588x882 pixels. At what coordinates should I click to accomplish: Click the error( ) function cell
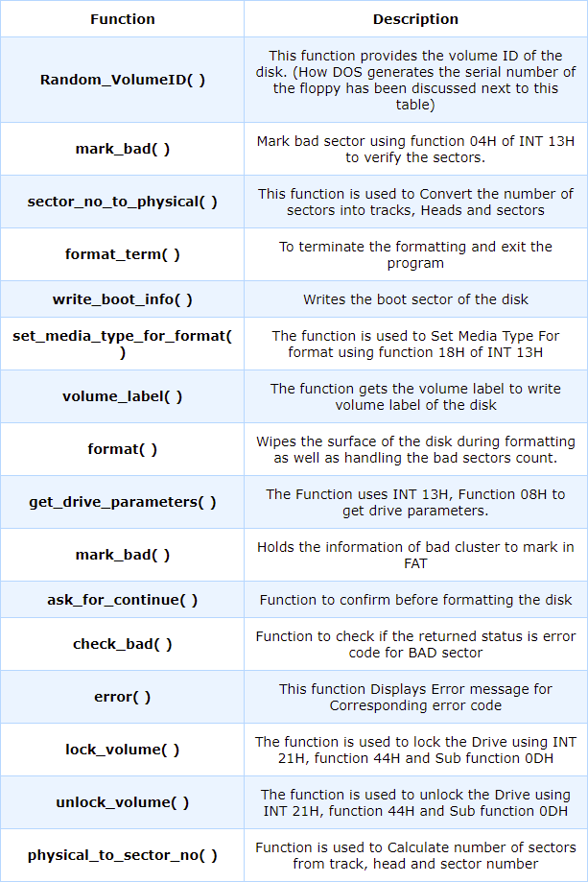coord(122,697)
